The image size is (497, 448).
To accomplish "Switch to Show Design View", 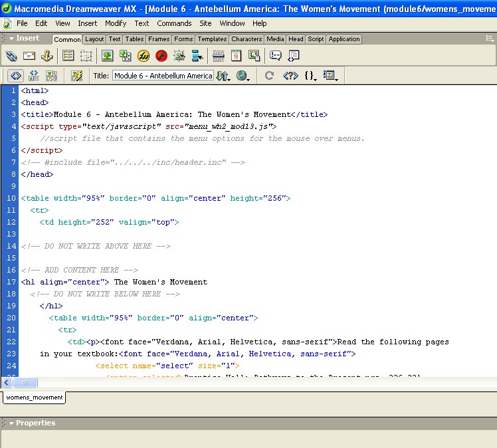I will point(51,76).
